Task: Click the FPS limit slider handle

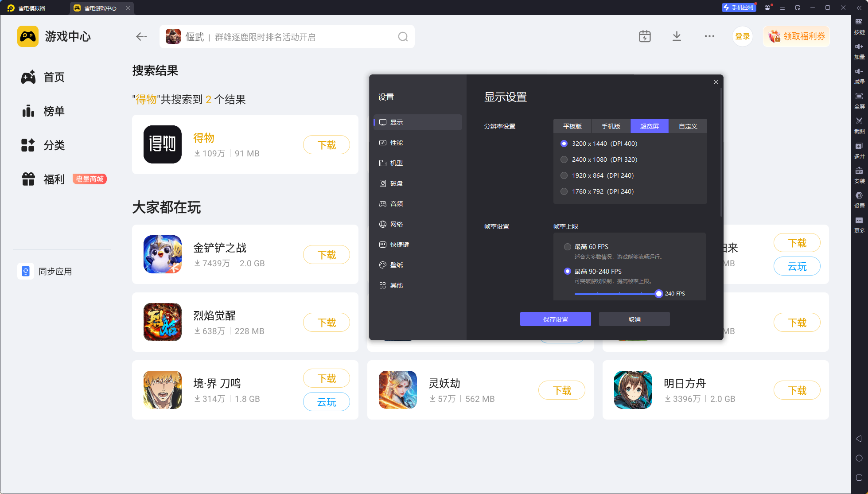Action: pyautogui.click(x=659, y=294)
